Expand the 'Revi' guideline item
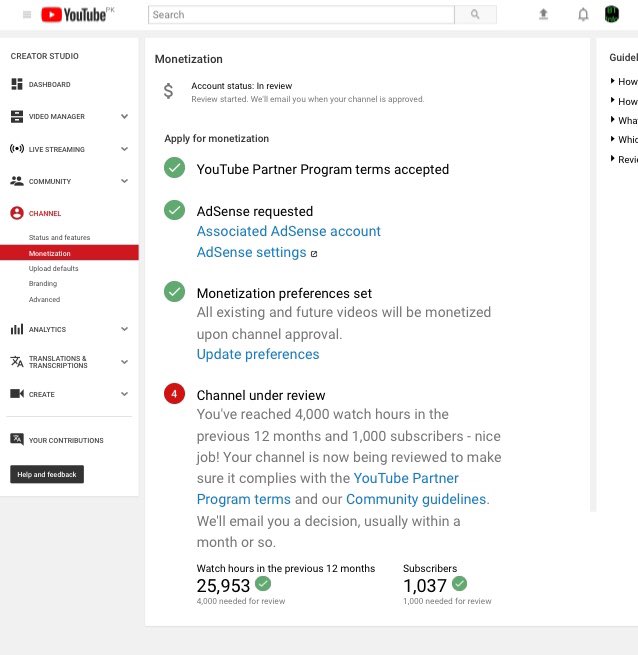Screen dimensions: 638x655 [x=624, y=159]
